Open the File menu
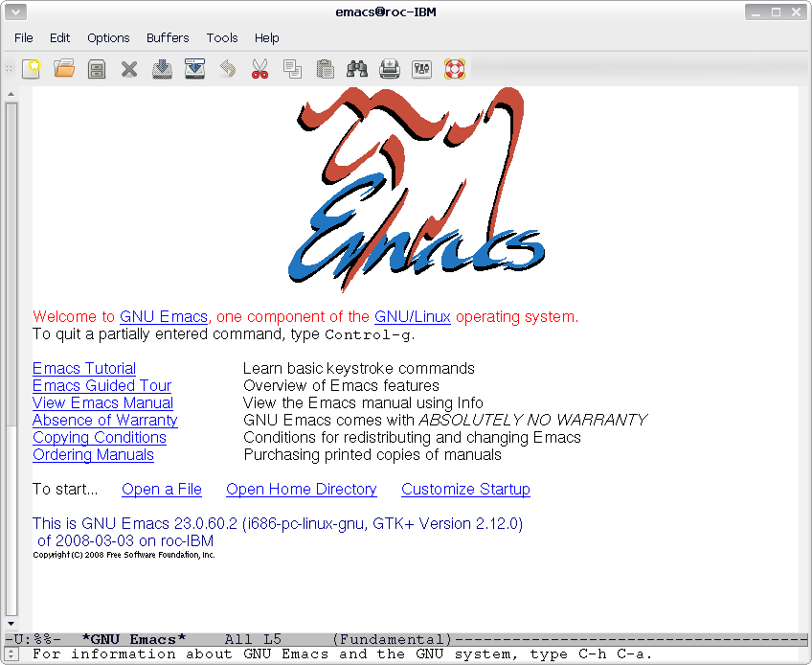 (x=24, y=37)
